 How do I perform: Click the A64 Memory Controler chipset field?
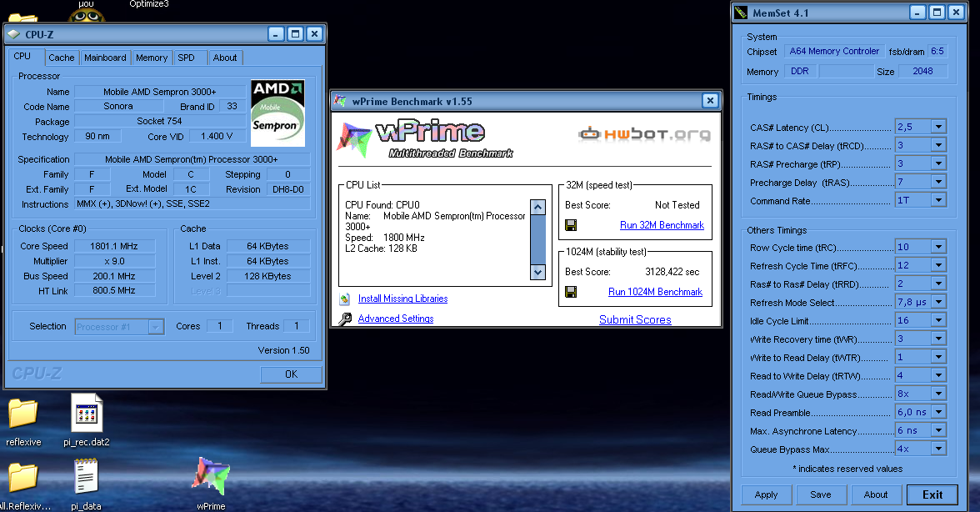point(834,51)
